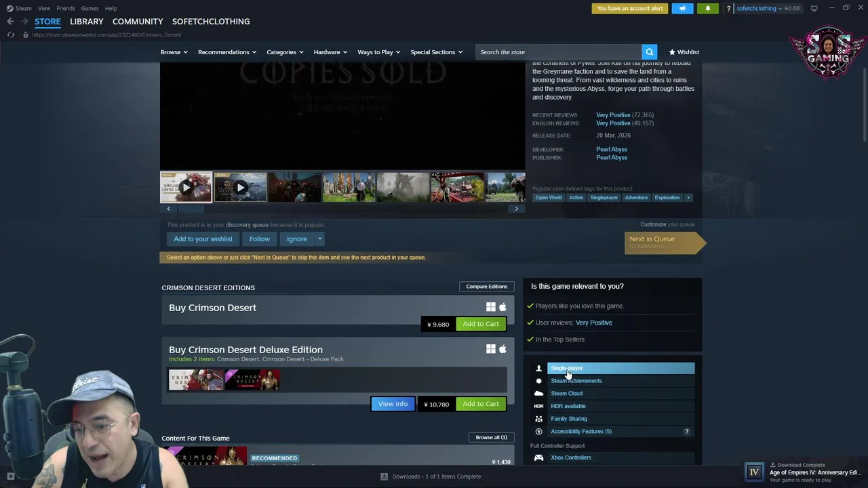The width and height of the screenshot is (868, 488).
Task: Expand the Categories dropdown
Action: pos(285,52)
